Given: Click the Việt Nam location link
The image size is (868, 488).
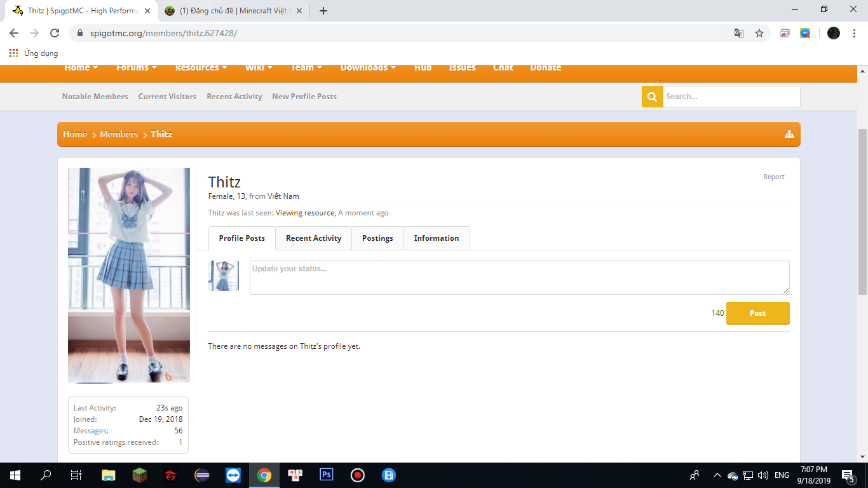Looking at the screenshot, I should (283, 196).
